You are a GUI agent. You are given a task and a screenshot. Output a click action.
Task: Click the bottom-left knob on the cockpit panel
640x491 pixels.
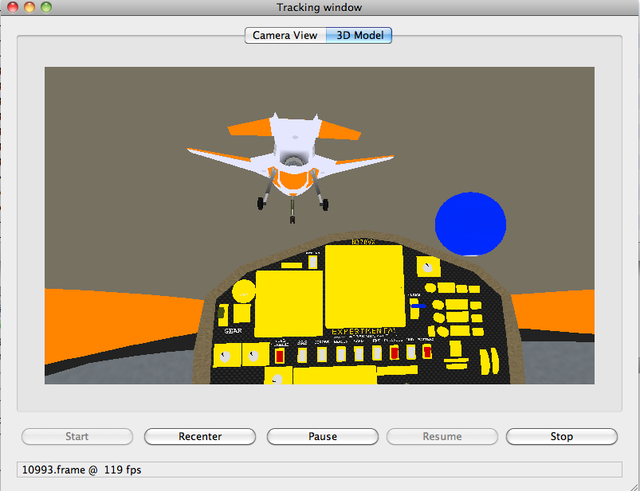point(224,356)
